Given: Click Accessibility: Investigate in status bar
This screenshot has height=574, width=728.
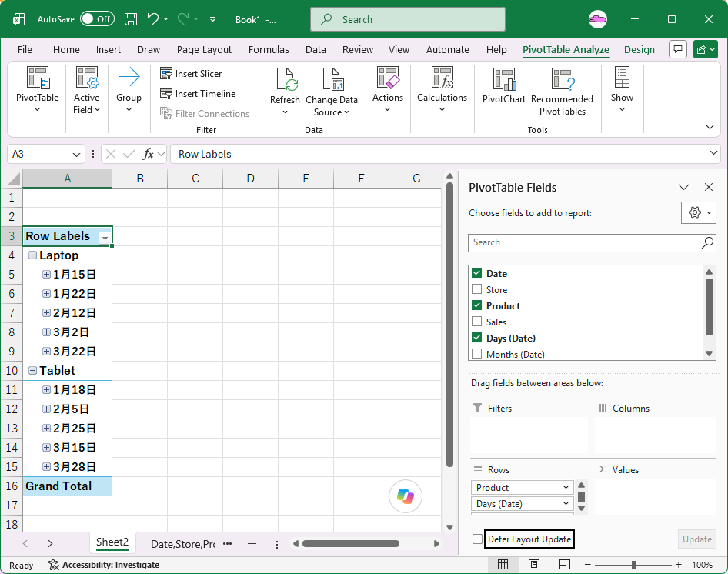Looking at the screenshot, I should pos(104,565).
